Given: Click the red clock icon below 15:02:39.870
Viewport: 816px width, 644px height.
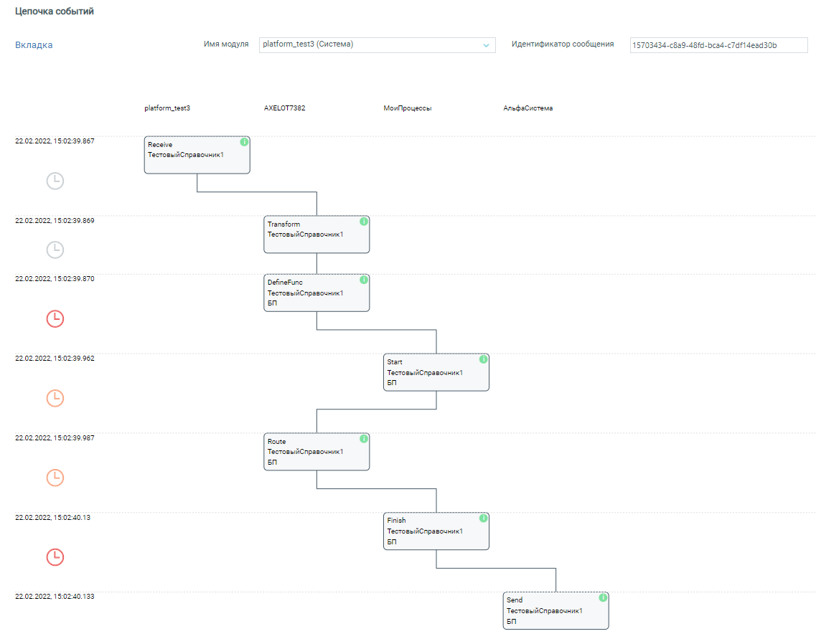Looking at the screenshot, I should point(55,318).
